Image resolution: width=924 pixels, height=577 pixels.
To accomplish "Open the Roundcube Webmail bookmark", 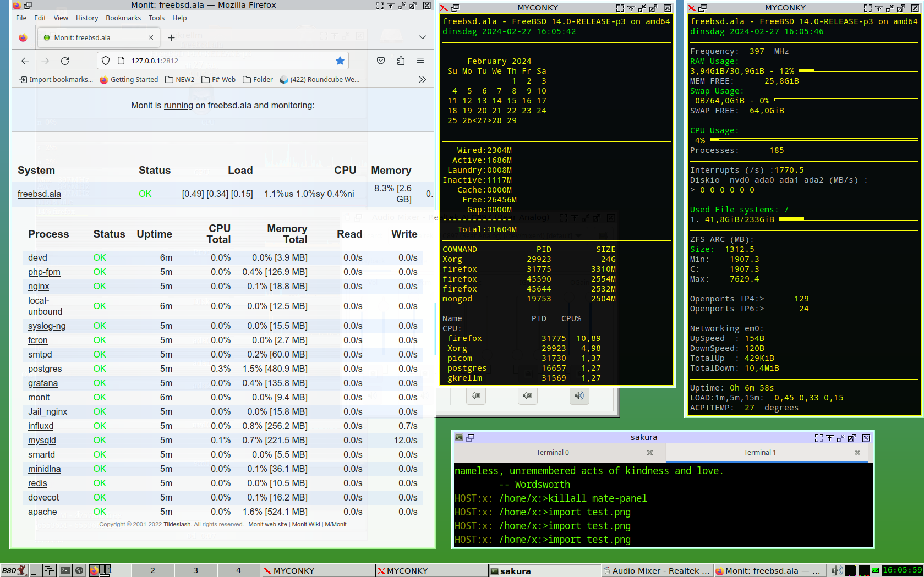I will click(320, 79).
